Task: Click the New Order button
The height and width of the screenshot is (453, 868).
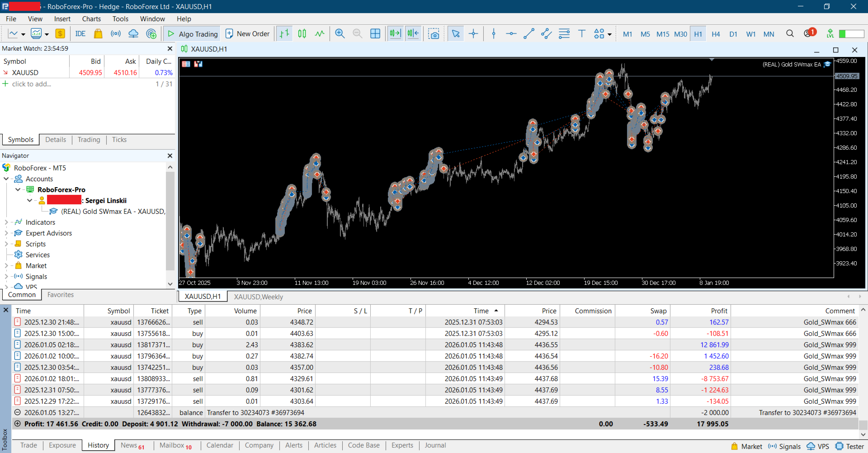Action: [247, 34]
